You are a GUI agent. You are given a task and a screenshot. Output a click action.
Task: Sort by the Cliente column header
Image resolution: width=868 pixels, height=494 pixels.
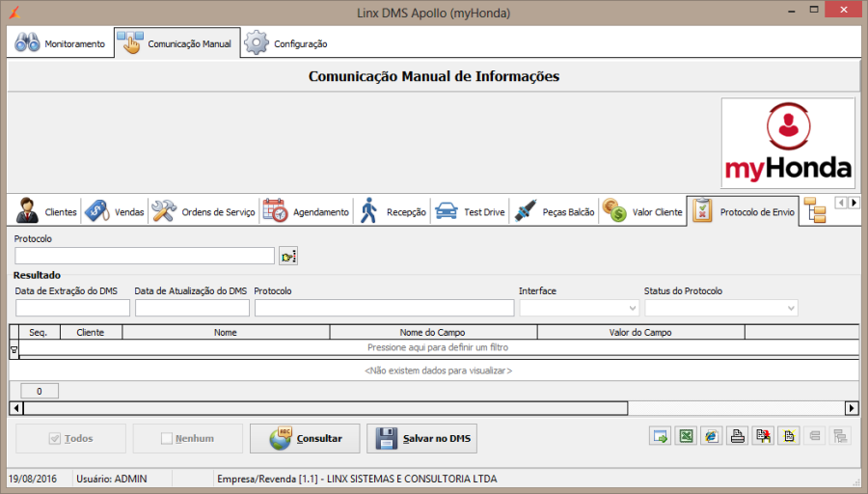pyautogui.click(x=91, y=332)
